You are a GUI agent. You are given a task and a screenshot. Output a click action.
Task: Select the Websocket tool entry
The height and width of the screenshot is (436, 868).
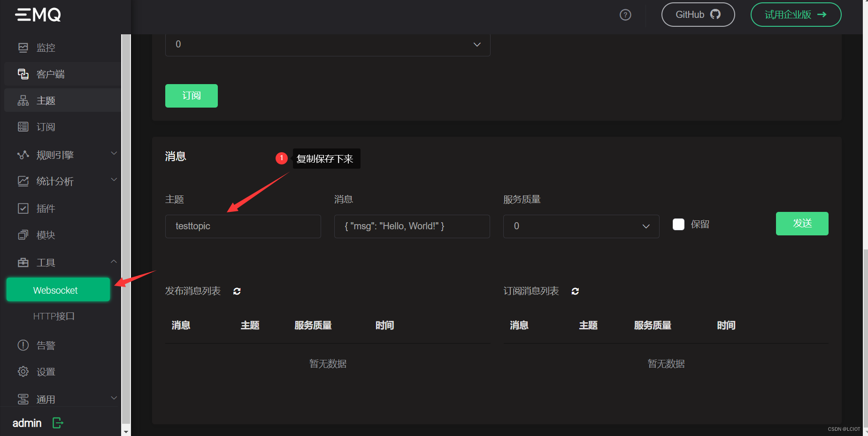58,289
